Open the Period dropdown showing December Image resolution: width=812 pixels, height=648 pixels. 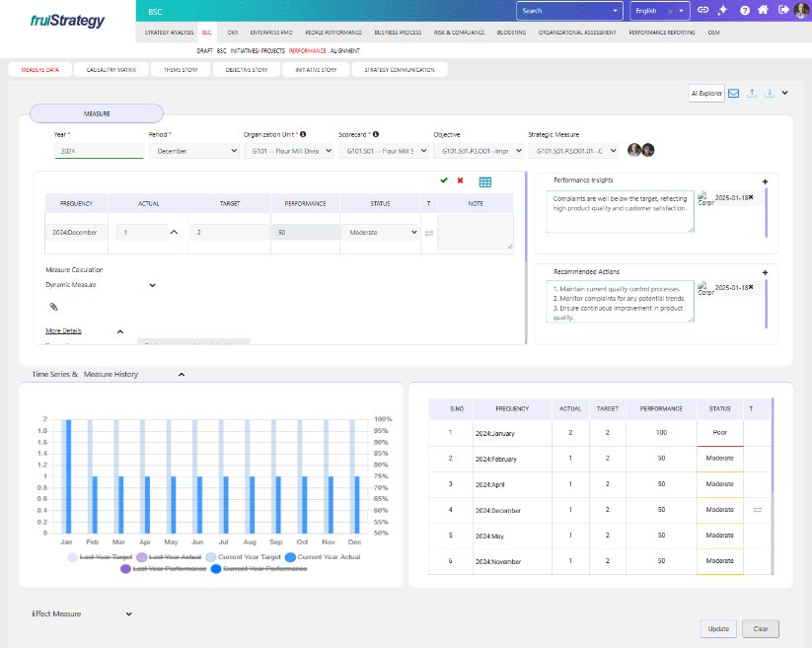tap(193, 151)
